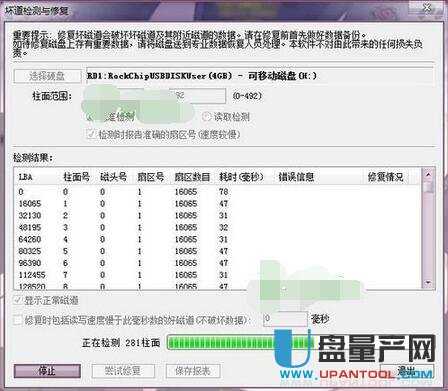Image resolution: width=448 pixels, height=391 pixels.
Task: Click the milliseconds input field
Action: tap(285, 319)
